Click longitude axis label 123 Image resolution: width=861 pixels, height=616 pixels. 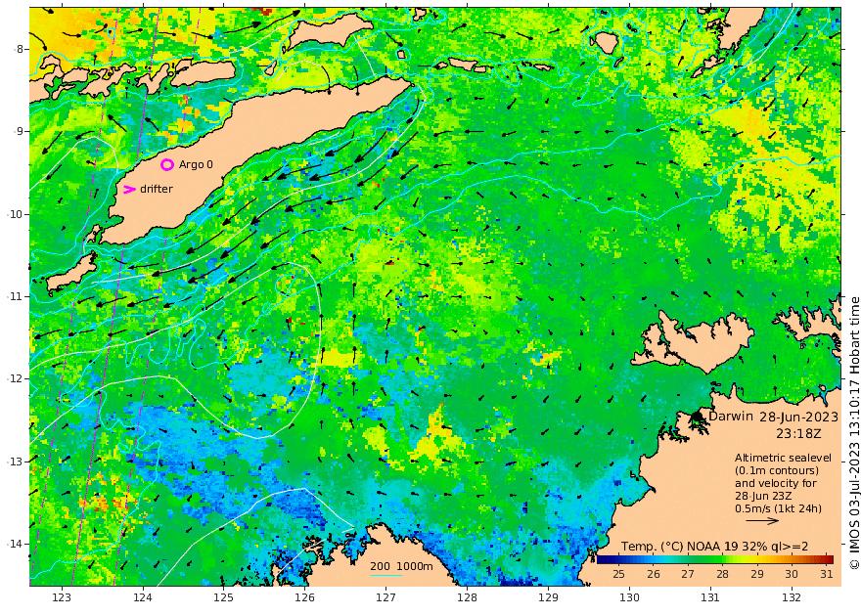pyautogui.click(x=62, y=597)
